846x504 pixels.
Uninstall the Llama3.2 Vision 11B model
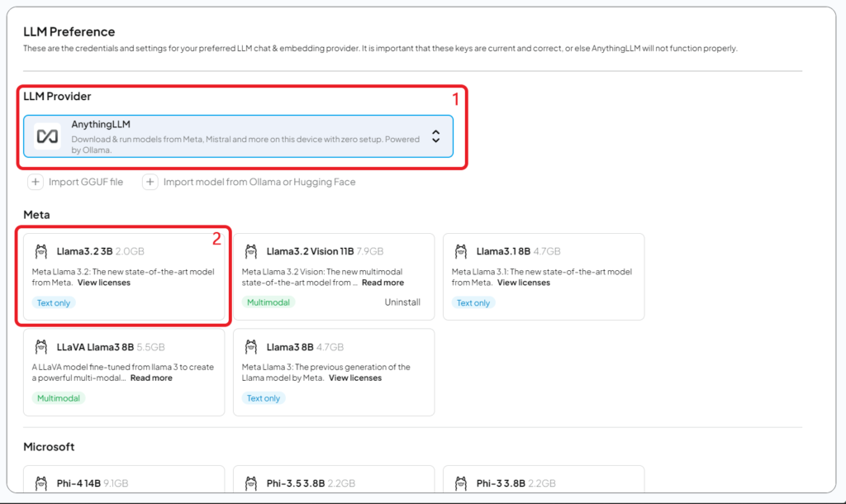point(402,302)
